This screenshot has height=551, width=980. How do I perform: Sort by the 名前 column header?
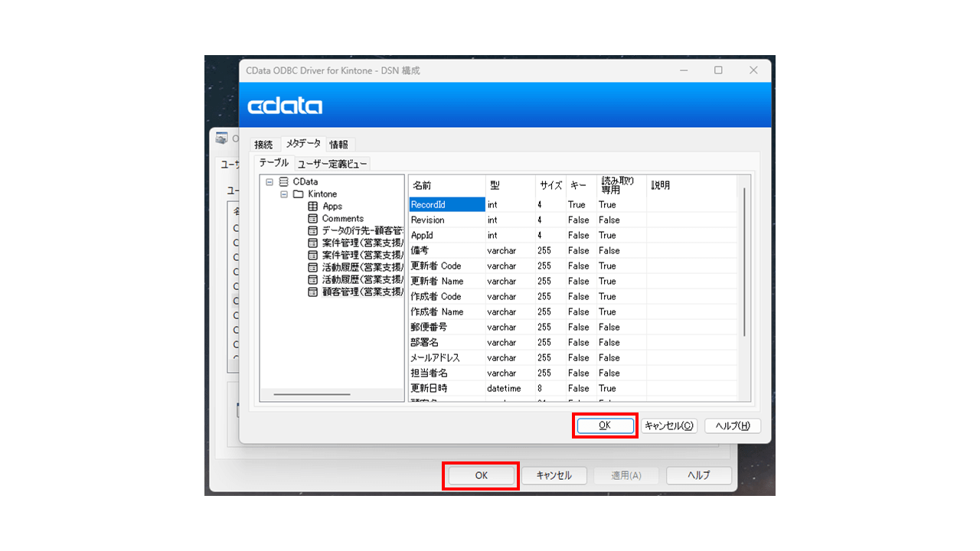(x=447, y=185)
